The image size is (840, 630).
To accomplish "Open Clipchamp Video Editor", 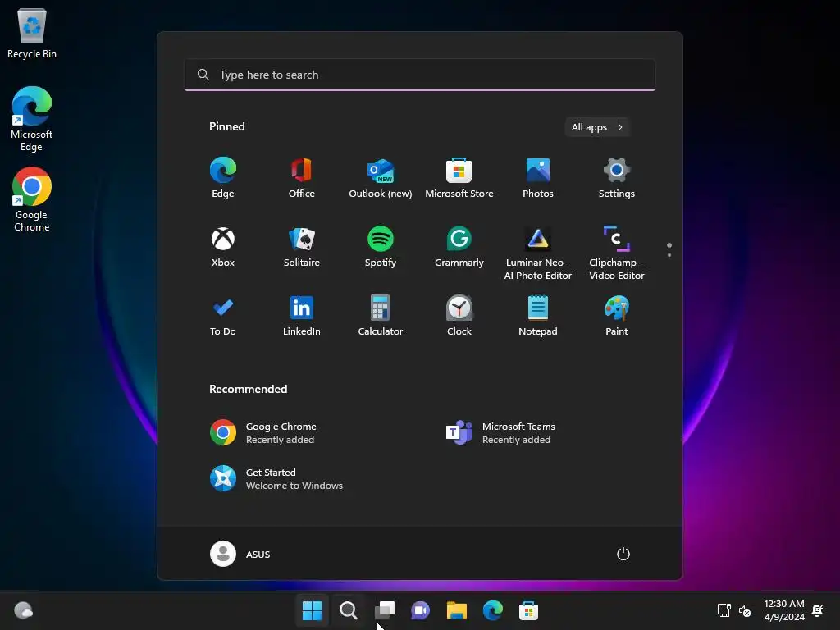I will click(x=617, y=253).
